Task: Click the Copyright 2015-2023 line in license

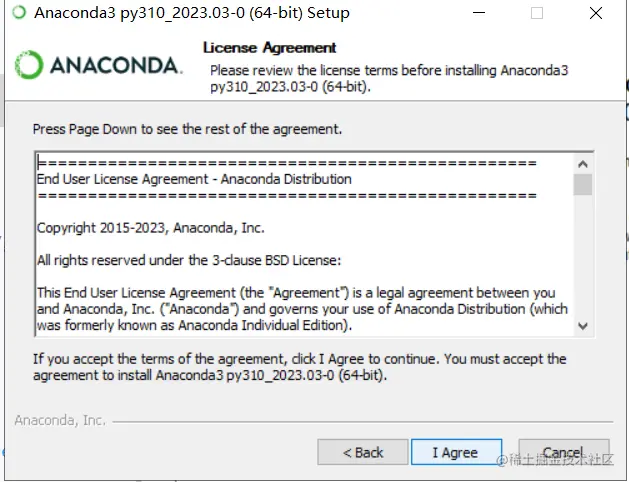Action: coord(150,228)
